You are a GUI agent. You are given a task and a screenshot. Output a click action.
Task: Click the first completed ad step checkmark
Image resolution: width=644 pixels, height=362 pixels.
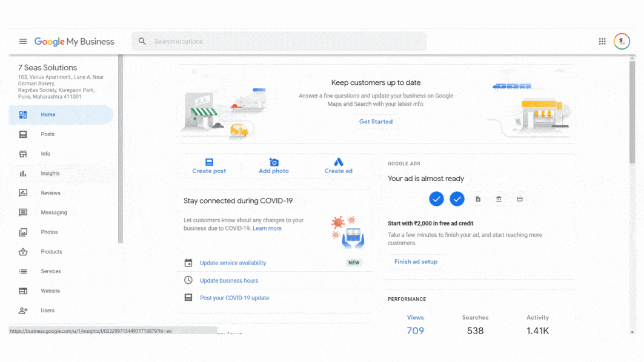436,199
